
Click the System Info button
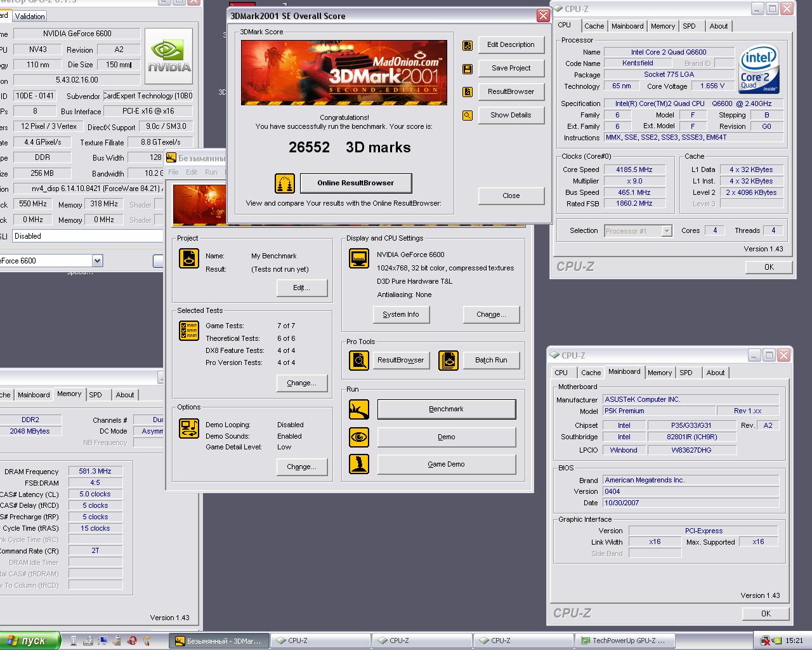[401, 315]
